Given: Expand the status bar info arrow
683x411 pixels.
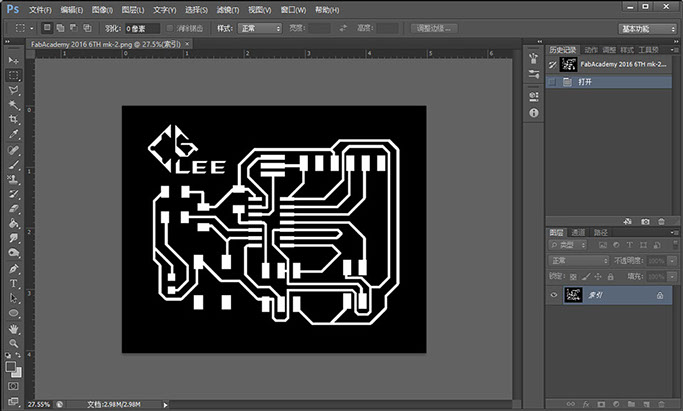Looking at the screenshot, I should [x=166, y=404].
